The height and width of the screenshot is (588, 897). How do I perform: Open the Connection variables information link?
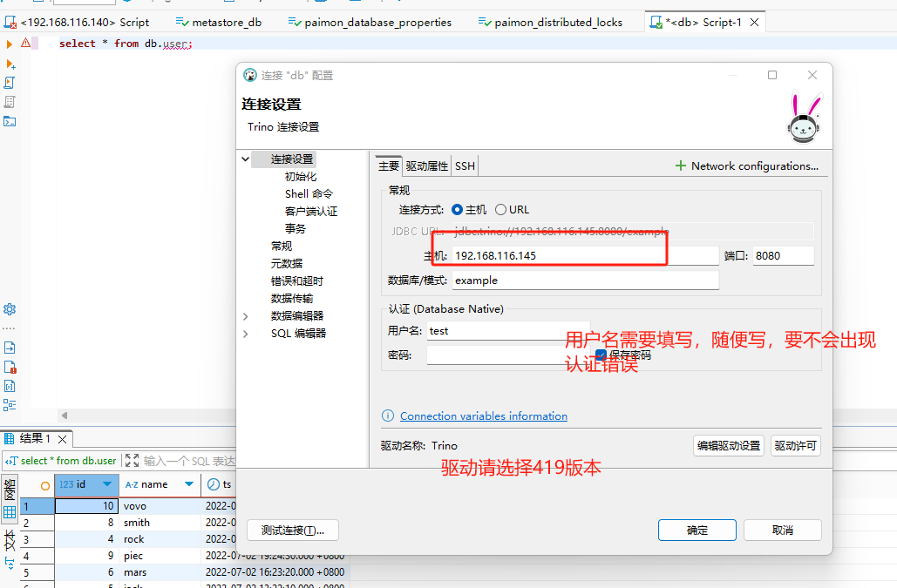click(483, 416)
